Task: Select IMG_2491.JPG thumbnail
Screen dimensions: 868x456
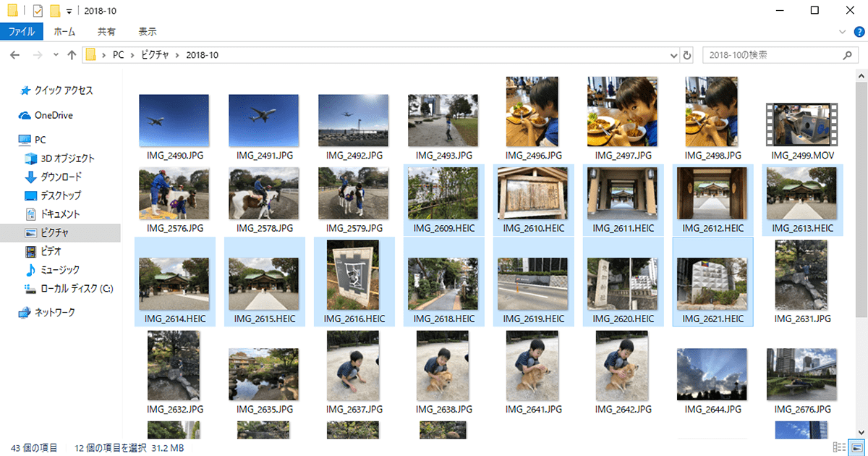Action: tap(263, 120)
